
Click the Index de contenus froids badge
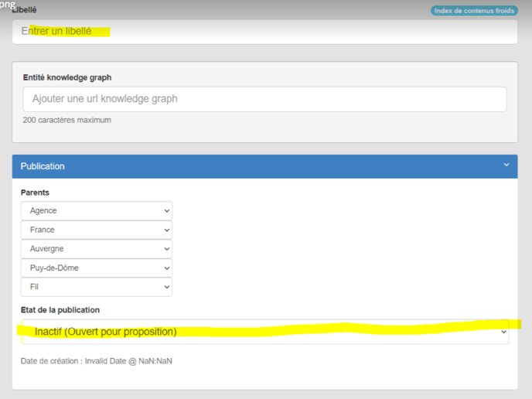click(474, 11)
